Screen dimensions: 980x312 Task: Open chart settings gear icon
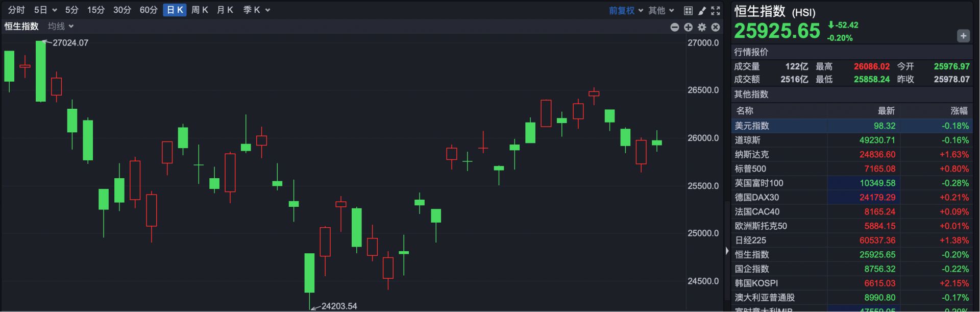pos(702,27)
